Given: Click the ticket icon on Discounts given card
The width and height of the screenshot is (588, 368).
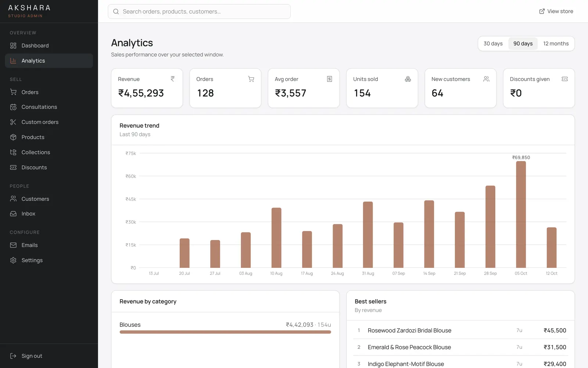Looking at the screenshot, I should tap(565, 79).
